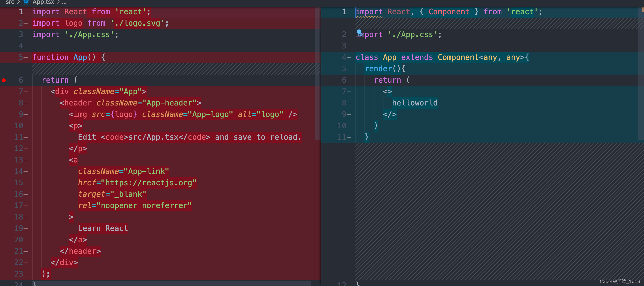Click the 'App' class name on right
Image resolution: width=644 pixels, height=286 pixels.
[x=389, y=57]
